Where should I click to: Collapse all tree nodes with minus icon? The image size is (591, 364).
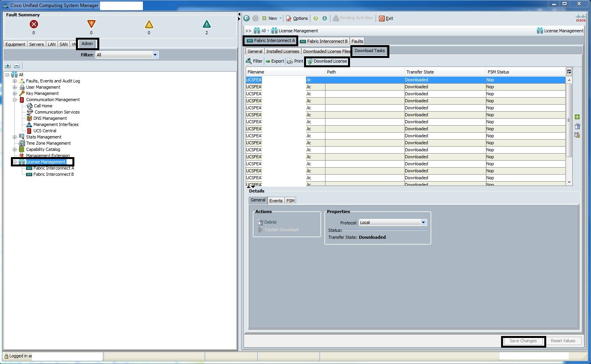(17, 66)
